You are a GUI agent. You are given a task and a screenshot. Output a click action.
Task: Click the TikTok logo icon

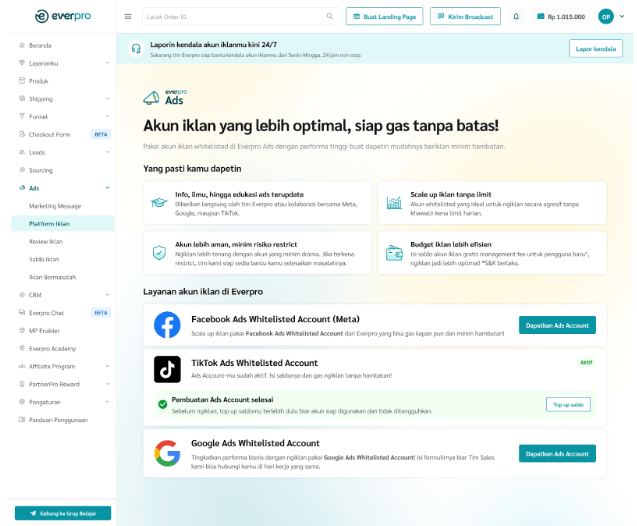click(x=167, y=369)
